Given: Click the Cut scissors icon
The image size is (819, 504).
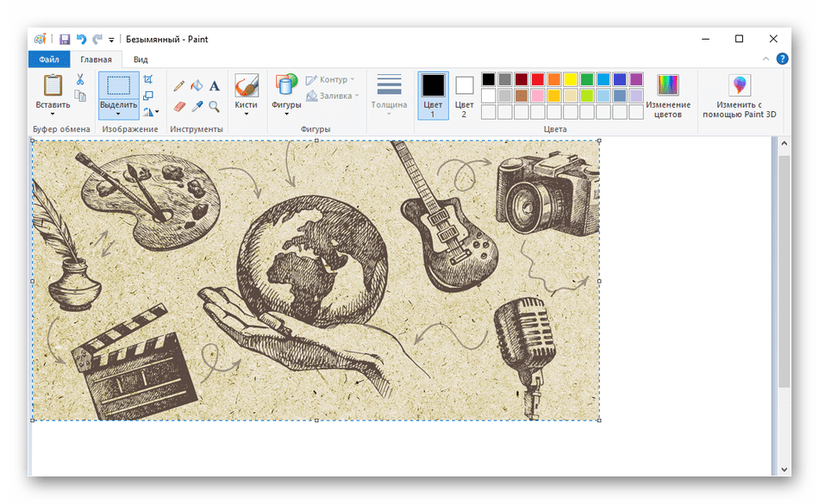Looking at the screenshot, I should coord(80,79).
